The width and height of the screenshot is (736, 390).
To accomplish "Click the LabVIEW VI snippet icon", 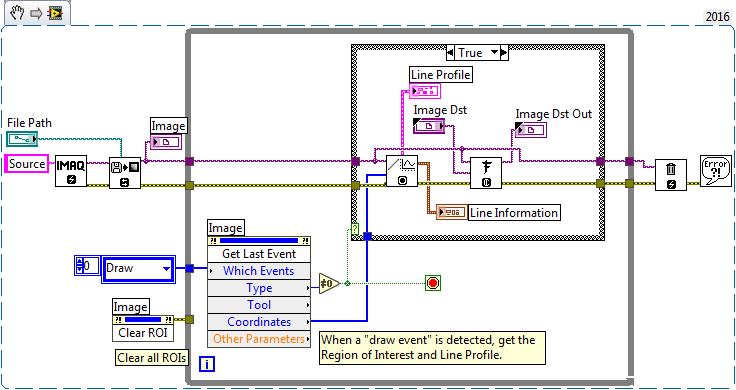I will click(55, 13).
